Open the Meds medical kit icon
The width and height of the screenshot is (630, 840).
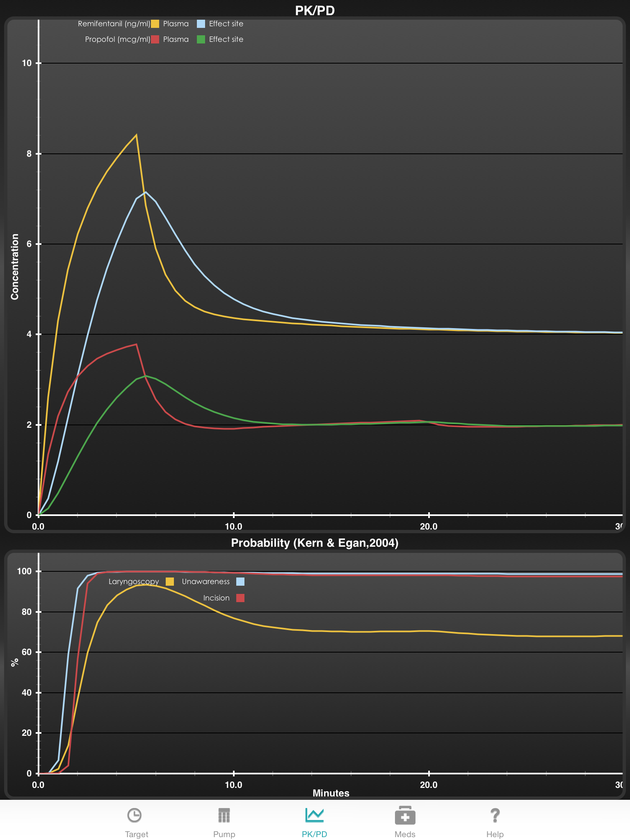click(x=405, y=815)
